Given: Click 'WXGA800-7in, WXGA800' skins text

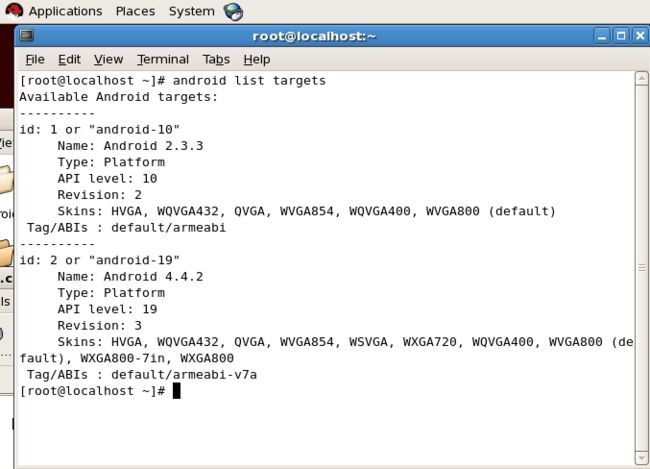Looking at the screenshot, I should [157, 358].
